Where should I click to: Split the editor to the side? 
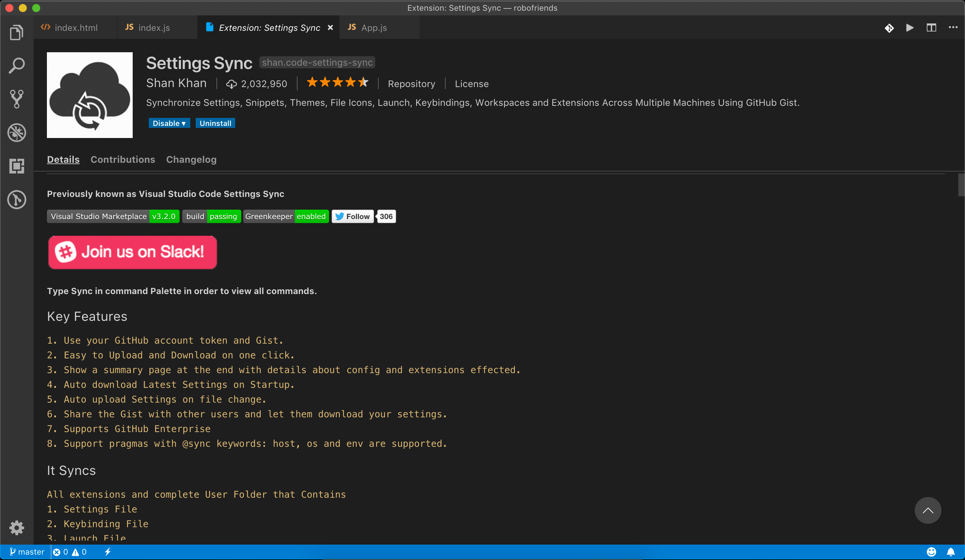pyautogui.click(x=931, y=27)
